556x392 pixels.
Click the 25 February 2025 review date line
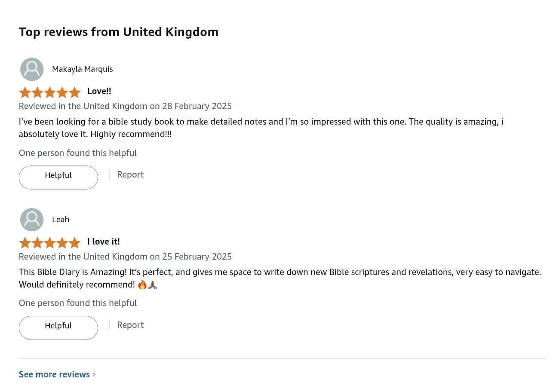tap(125, 257)
